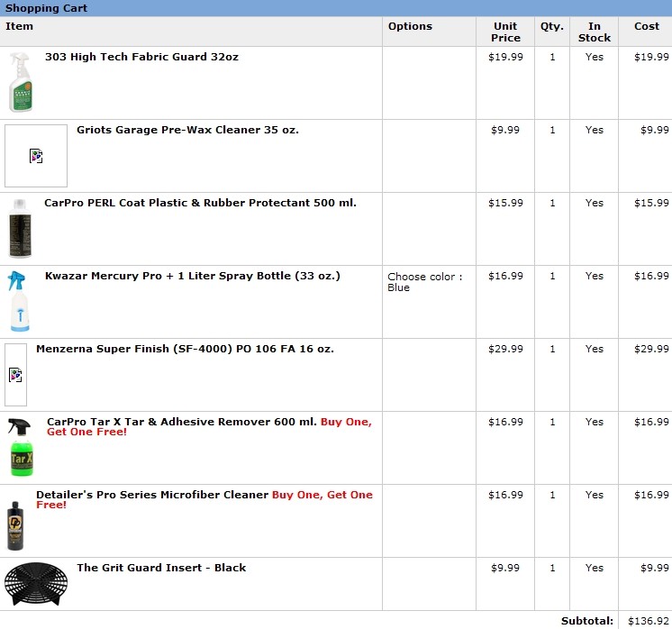Click the Cost column header
Screen dimensions: 672x629
coord(647,26)
